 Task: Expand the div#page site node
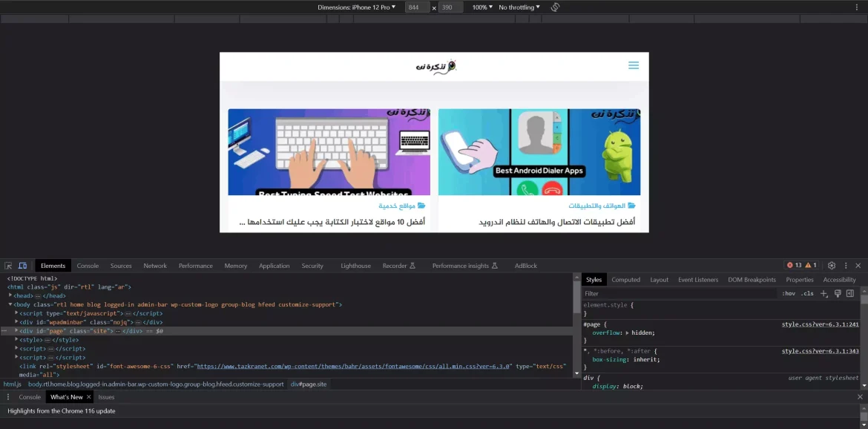[16, 330]
